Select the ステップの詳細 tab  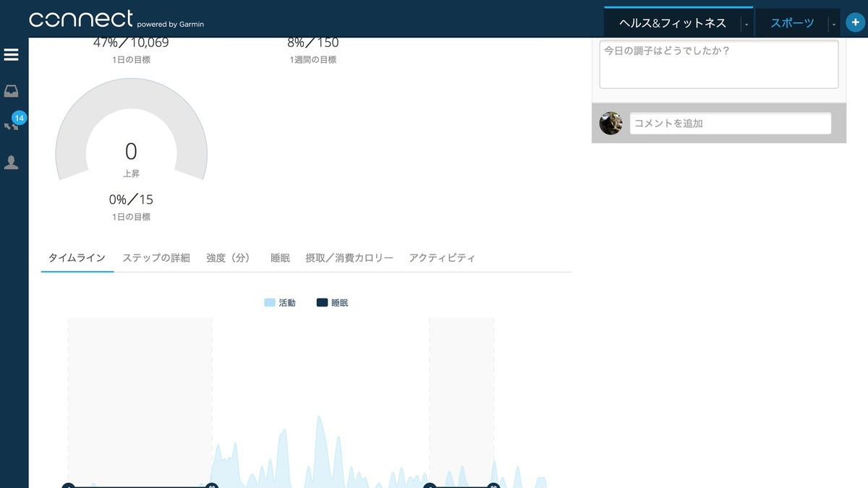click(x=156, y=257)
